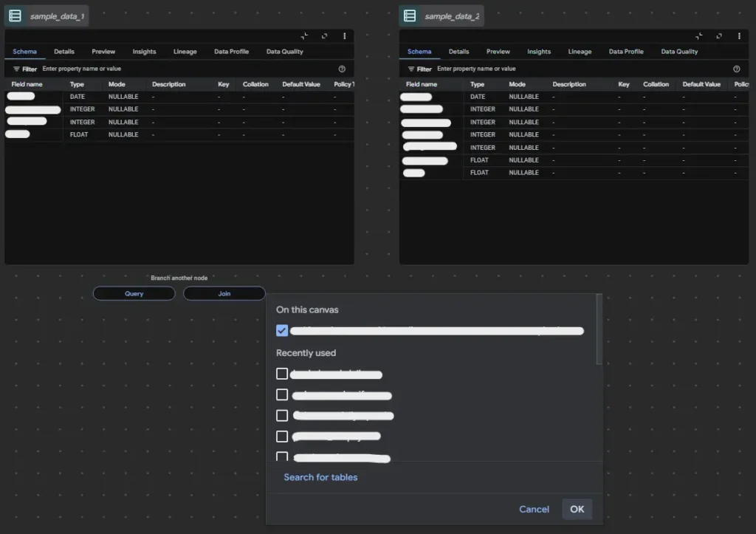Click the table dialog vertical scrollbar
This screenshot has height=534, width=756.
tap(599, 329)
